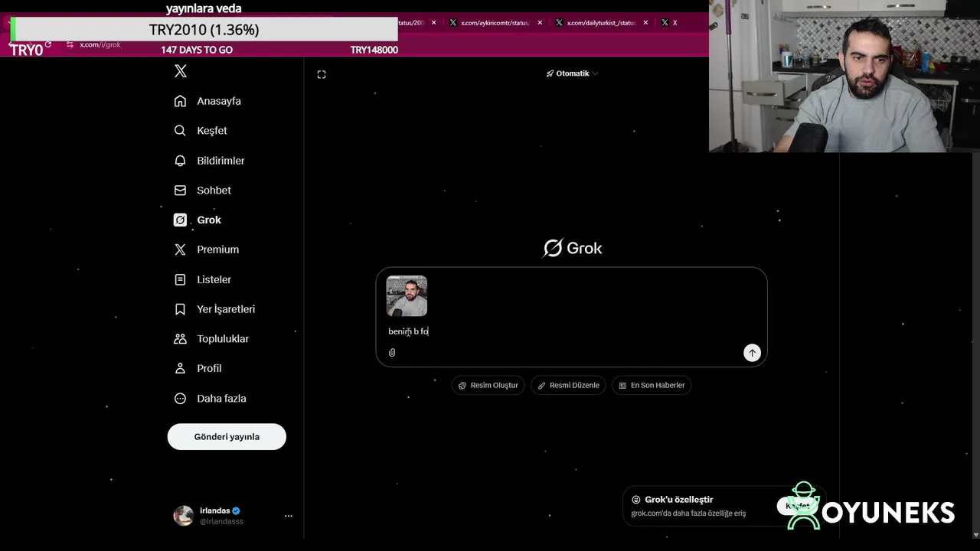Click the En Son Haberler button
Screen dimensions: 980x551
pyautogui.click(x=652, y=385)
